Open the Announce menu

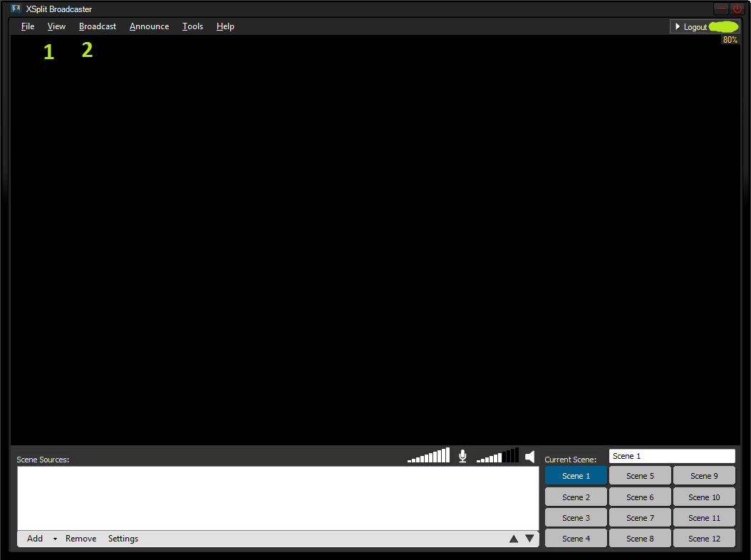150,26
